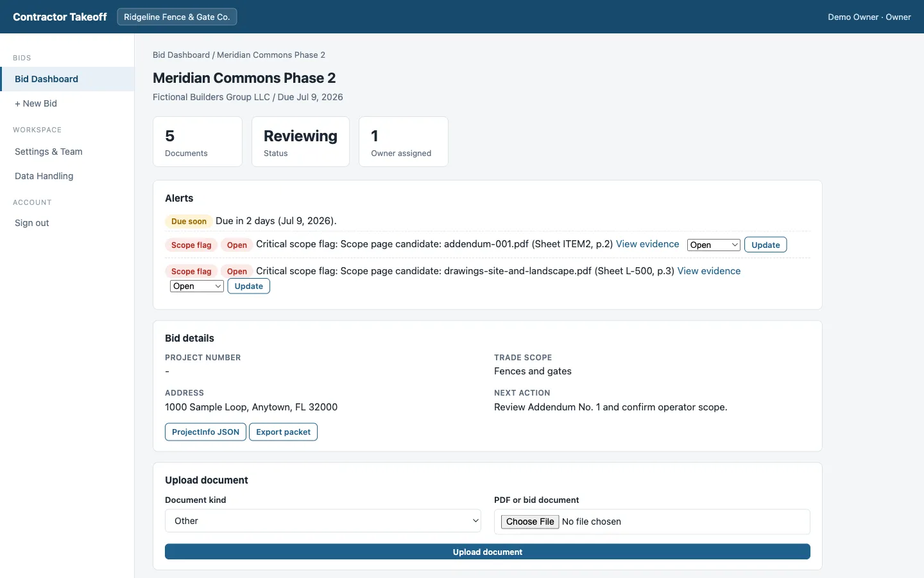Select the address 1000 Sample Loop text
This screenshot has width=924, height=578.
coord(251,407)
